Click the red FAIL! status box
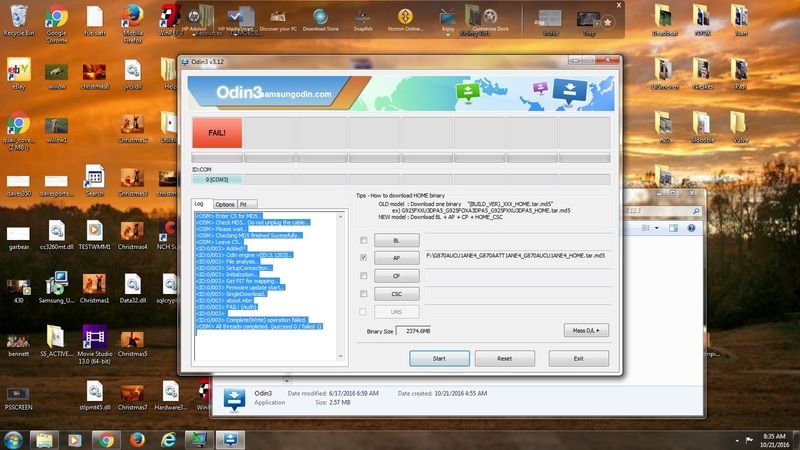This screenshot has width=800, height=450. click(x=217, y=133)
